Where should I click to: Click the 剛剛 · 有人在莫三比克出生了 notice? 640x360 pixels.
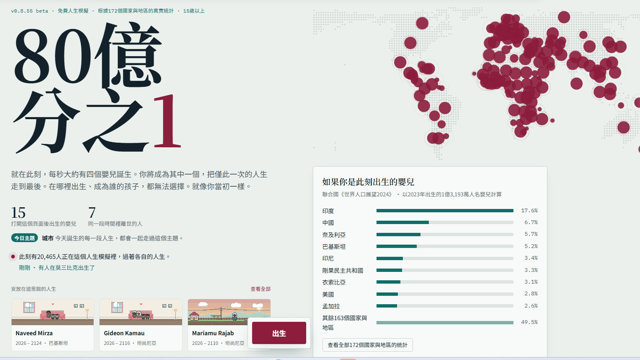point(57,268)
